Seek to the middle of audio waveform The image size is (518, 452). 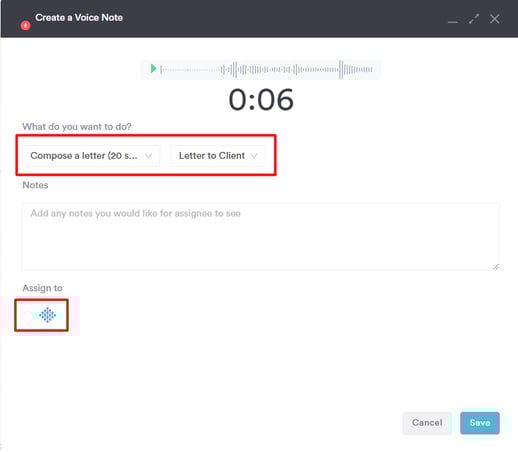pos(267,69)
